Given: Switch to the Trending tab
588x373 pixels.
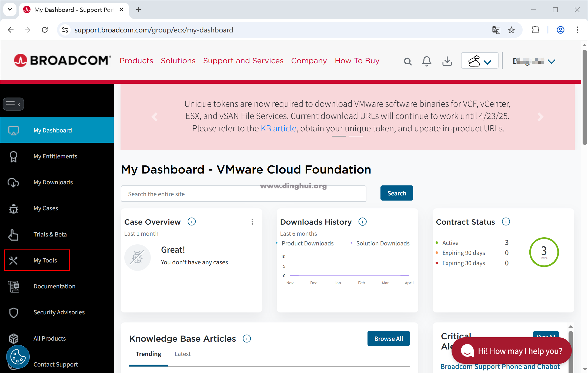Looking at the screenshot, I should tap(148, 354).
